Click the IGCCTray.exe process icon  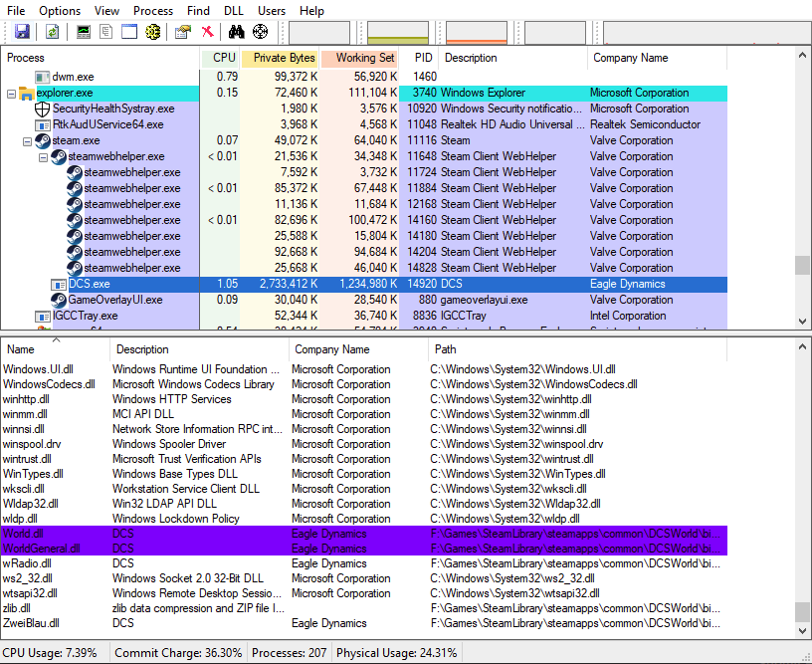click(42, 317)
